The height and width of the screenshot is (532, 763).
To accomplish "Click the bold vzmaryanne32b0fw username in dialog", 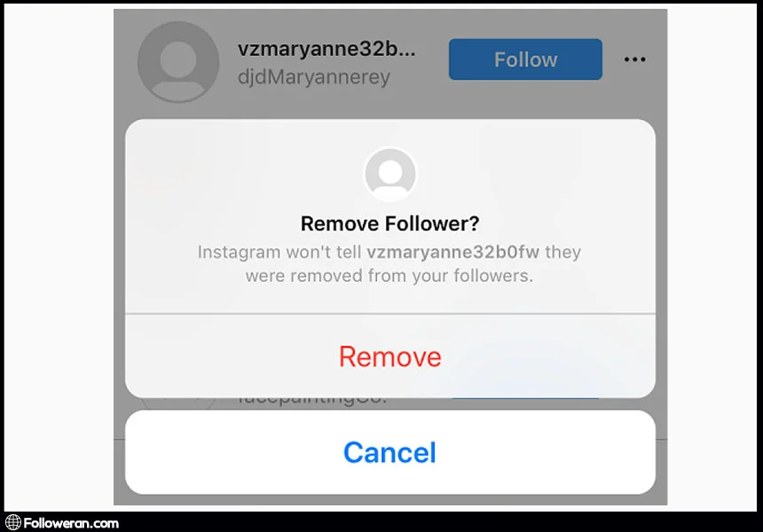I will 452,252.
